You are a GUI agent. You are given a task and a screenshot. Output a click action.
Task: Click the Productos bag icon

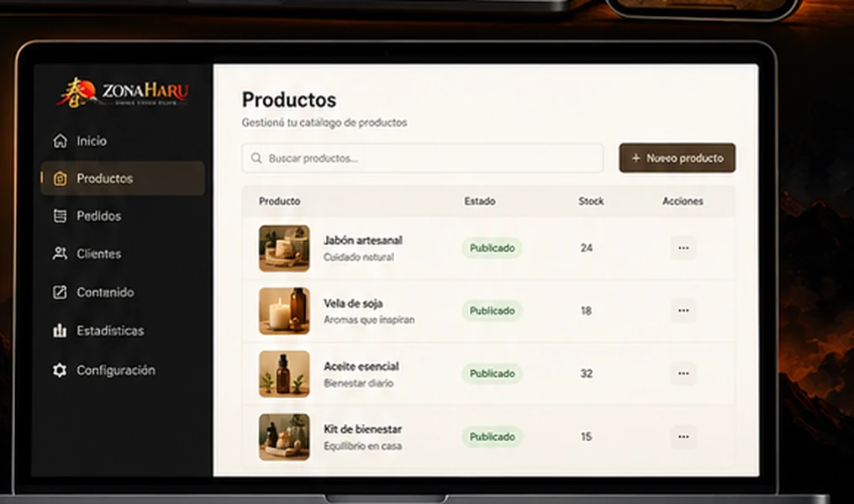60,179
